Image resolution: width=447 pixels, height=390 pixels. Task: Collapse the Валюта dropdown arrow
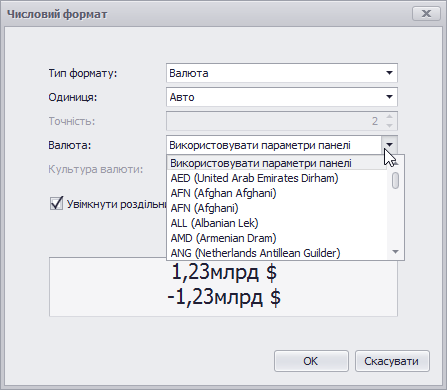(389, 145)
